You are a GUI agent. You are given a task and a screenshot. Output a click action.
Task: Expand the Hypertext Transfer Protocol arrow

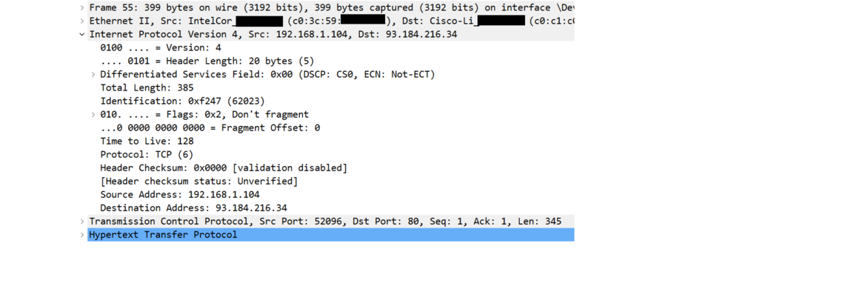(82, 234)
